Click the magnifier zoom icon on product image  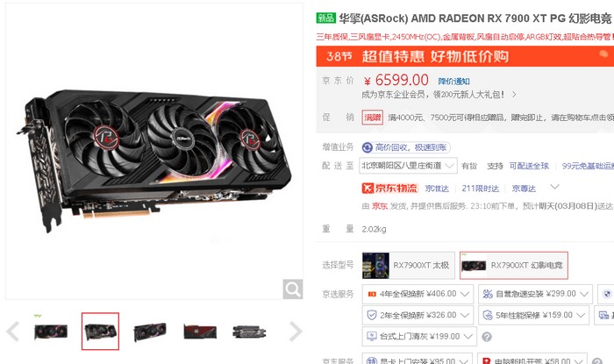point(292,289)
